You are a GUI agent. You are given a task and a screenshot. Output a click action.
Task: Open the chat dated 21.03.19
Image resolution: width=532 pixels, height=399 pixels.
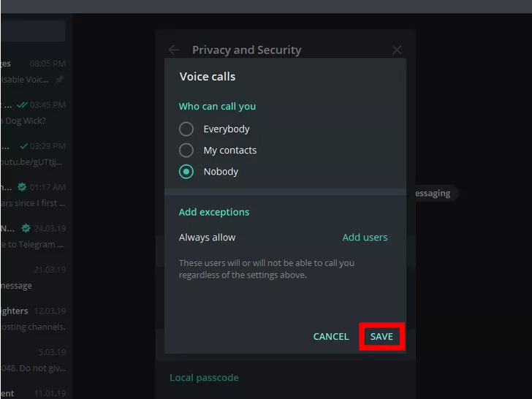click(33, 278)
